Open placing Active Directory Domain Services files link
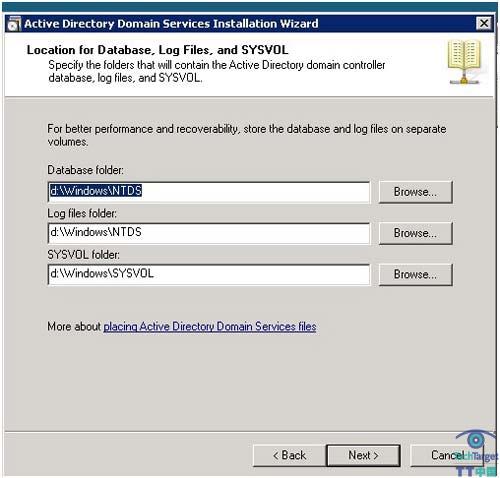Screen dimensions: 500x478 [x=210, y=326]
